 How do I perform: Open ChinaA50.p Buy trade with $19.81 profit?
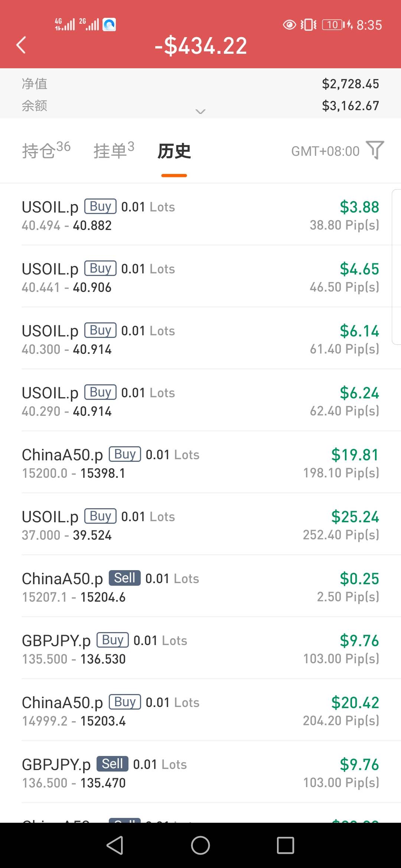coord(200,463)
